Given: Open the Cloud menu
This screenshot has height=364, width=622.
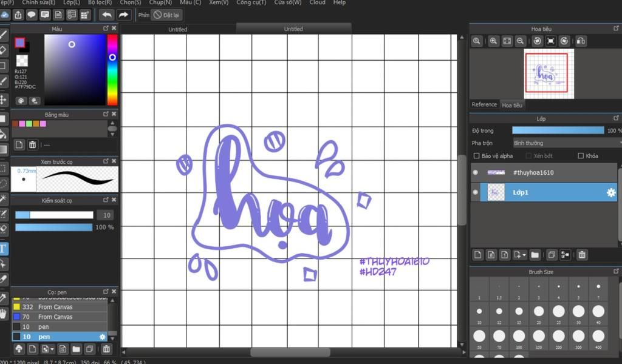Looking at the screenshot, I should tap(317, 2).
